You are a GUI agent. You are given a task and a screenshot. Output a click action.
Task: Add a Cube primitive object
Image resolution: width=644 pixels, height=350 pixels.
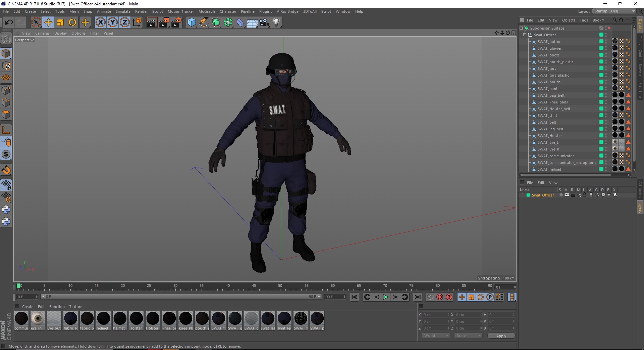click(192, 23)
